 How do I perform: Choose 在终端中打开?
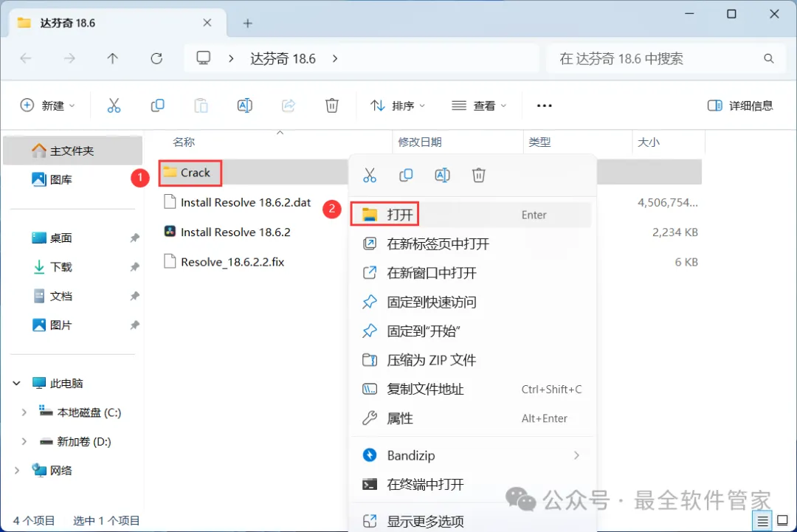471,484
